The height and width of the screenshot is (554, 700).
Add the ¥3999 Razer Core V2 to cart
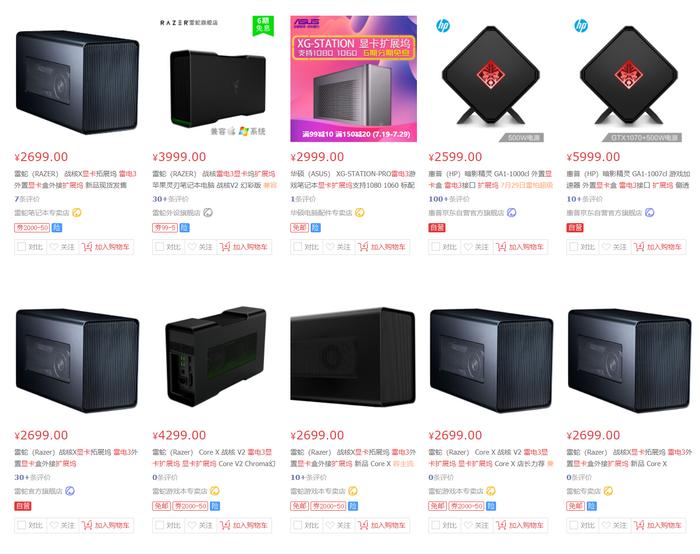coord(244,247)
